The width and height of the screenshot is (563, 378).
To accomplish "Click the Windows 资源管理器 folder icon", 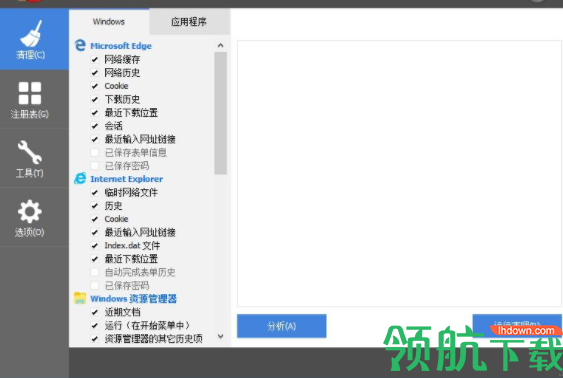I will 80,298.
